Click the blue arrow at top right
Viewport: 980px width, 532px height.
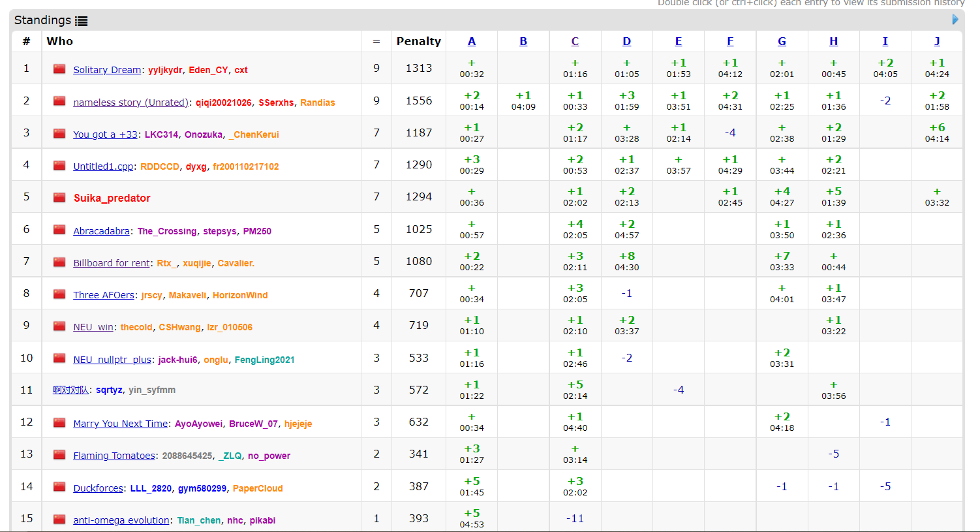click(x=955, y=20)
